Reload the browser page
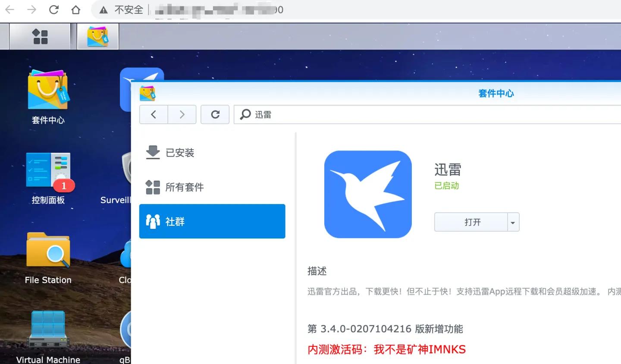 click(54, 9)
